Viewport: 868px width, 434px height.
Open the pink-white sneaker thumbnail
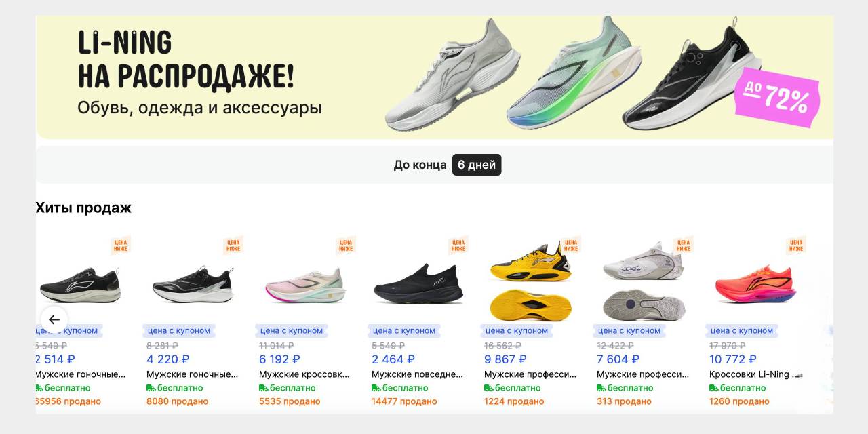(306, 286)
